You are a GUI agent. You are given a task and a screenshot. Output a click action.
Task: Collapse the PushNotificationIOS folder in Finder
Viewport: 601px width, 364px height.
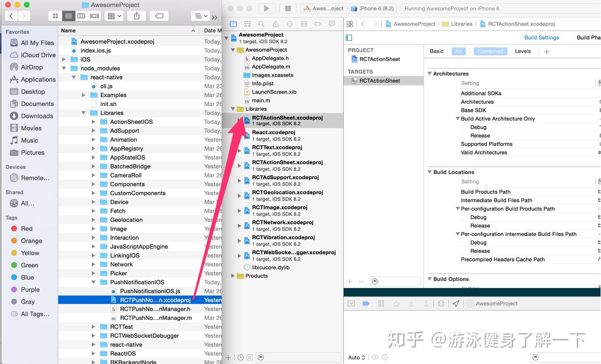(94, 282)
